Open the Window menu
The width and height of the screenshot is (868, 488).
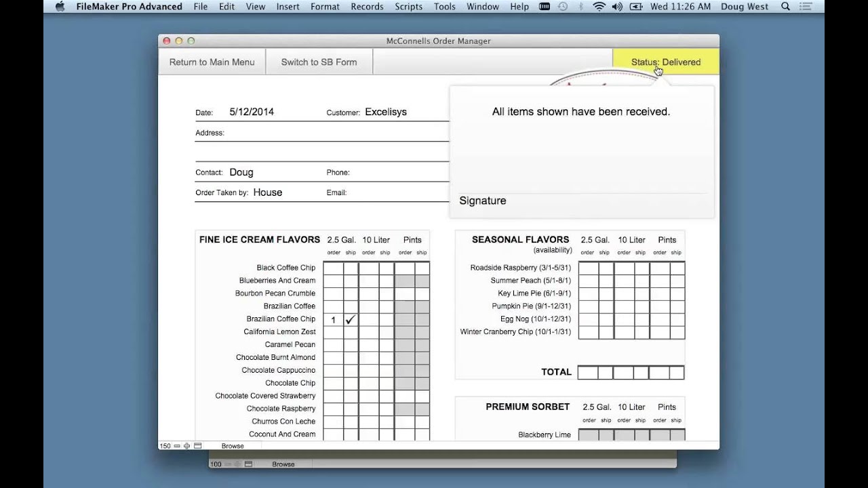click(481, 7)
